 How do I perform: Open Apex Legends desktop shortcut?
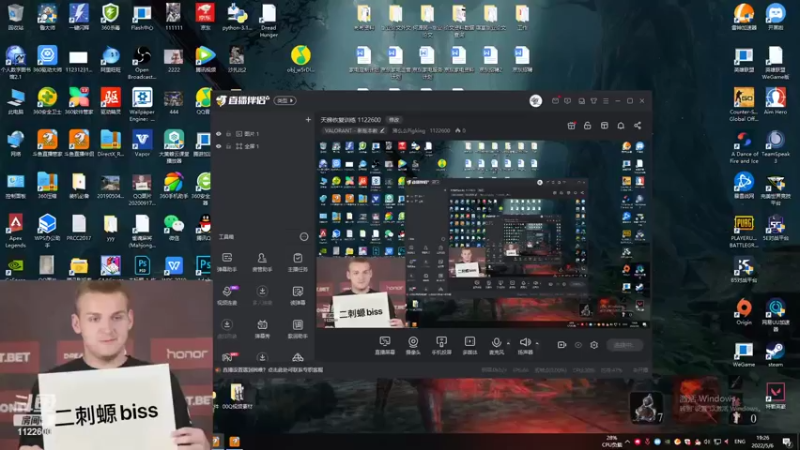(x=15, y=231)
